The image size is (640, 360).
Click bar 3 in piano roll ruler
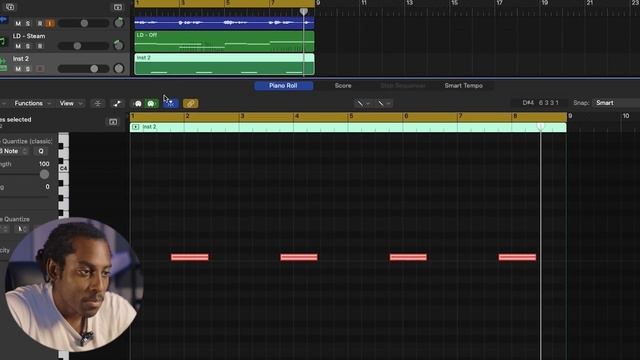[x=242, y=116]
